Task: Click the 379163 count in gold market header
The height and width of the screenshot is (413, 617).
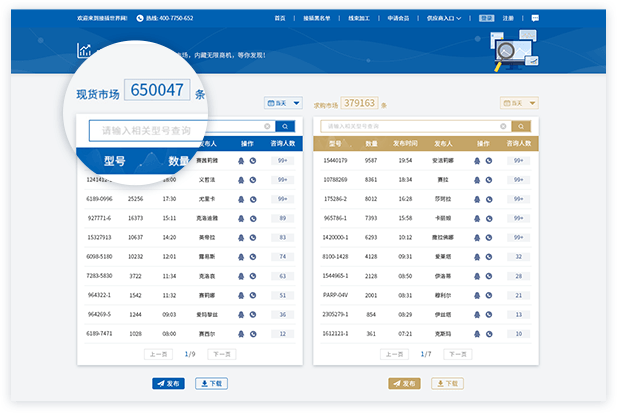Action: pyautogui.click(x=359, y=103)
